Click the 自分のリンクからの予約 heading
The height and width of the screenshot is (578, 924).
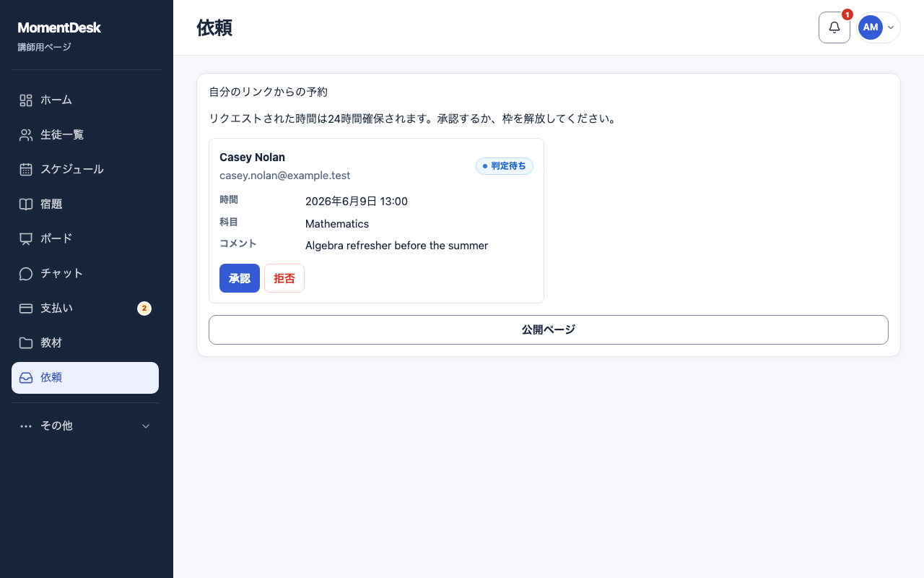pyautogui.click(x=268, y=92)
